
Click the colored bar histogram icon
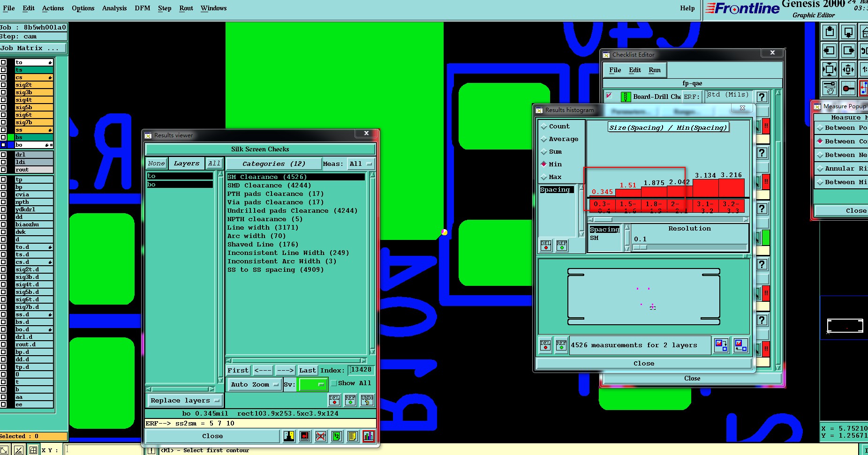(369, 436)
